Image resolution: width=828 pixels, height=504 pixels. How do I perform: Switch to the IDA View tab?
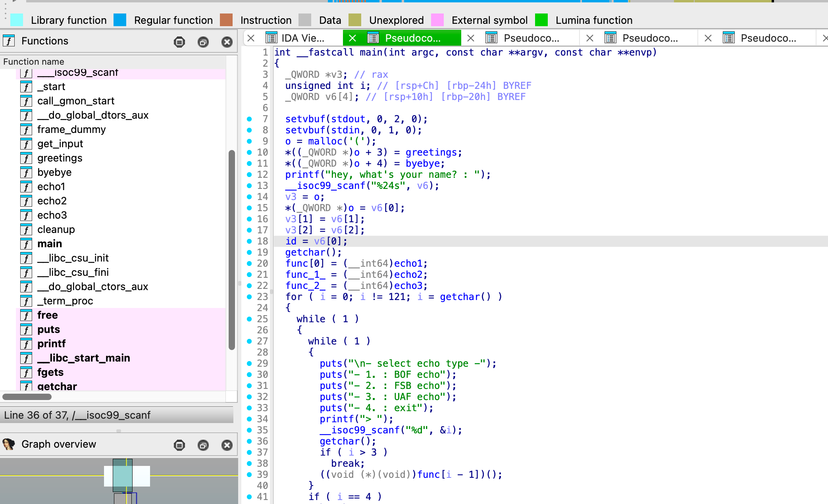[x=302, y=38]
